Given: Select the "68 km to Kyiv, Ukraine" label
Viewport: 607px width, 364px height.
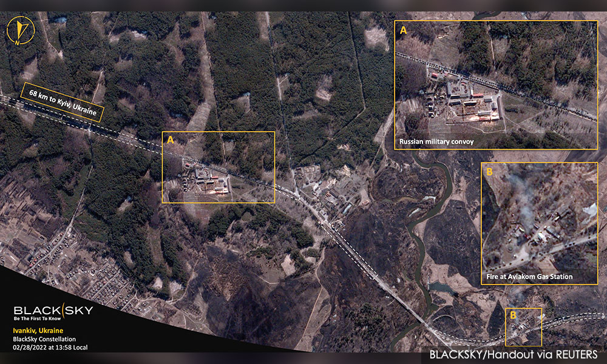Looking at the screenshot, I should pos(63,102).
